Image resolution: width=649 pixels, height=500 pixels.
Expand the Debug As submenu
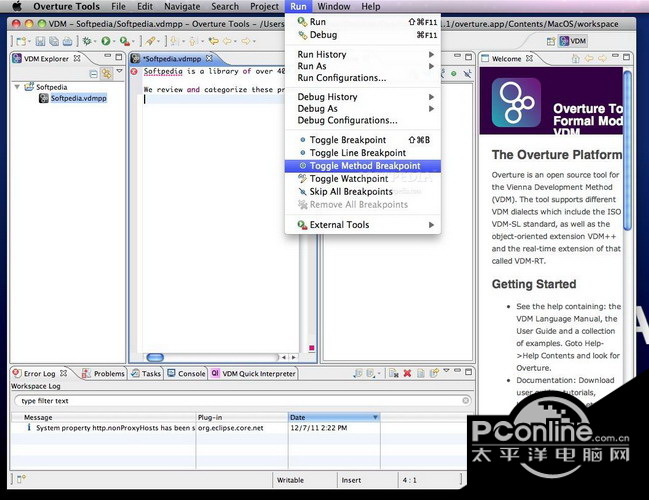363,108
